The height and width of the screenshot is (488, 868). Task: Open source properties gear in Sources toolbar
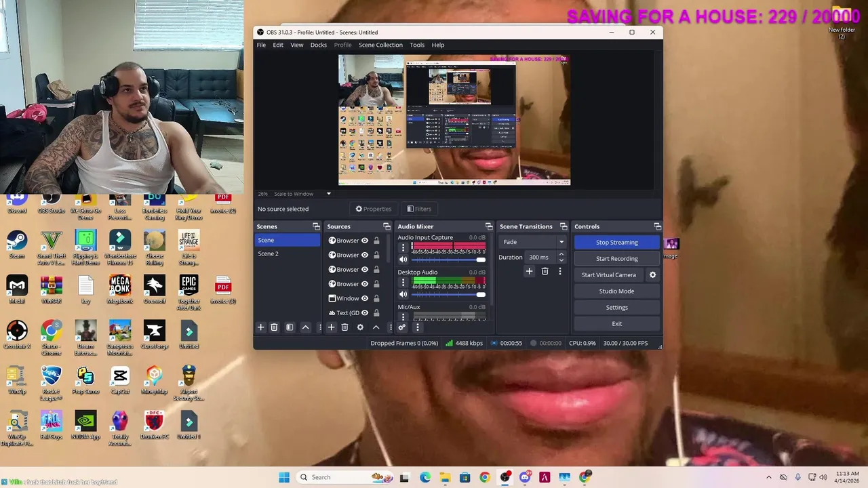(360, 327)
